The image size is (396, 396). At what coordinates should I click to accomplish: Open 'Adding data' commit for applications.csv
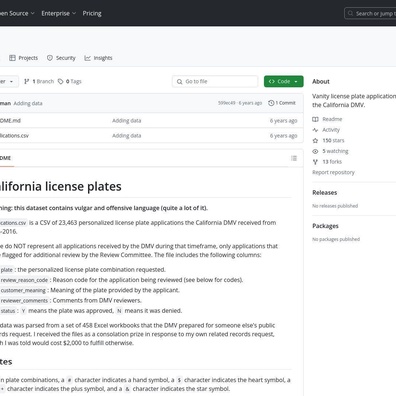126,135
